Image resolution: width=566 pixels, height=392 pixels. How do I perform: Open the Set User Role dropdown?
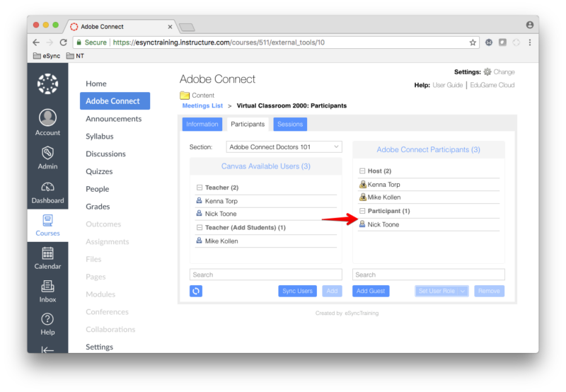click(x=441, y=291)
